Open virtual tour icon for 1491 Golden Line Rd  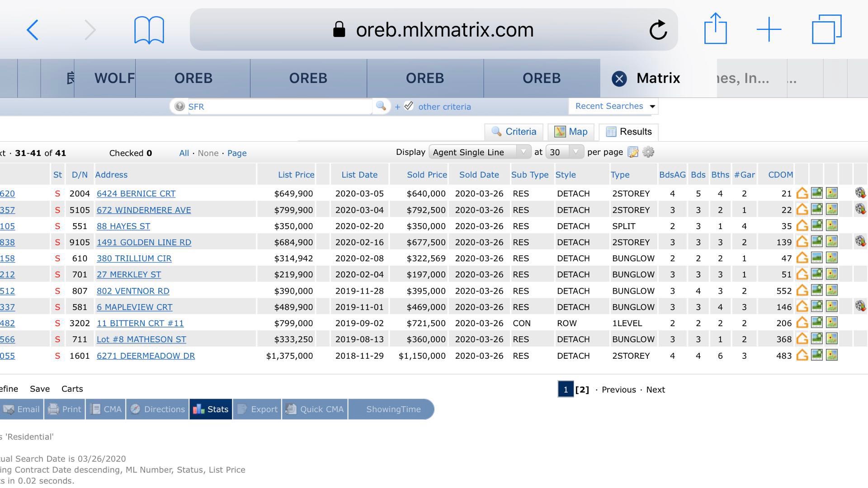click(860, 241)
